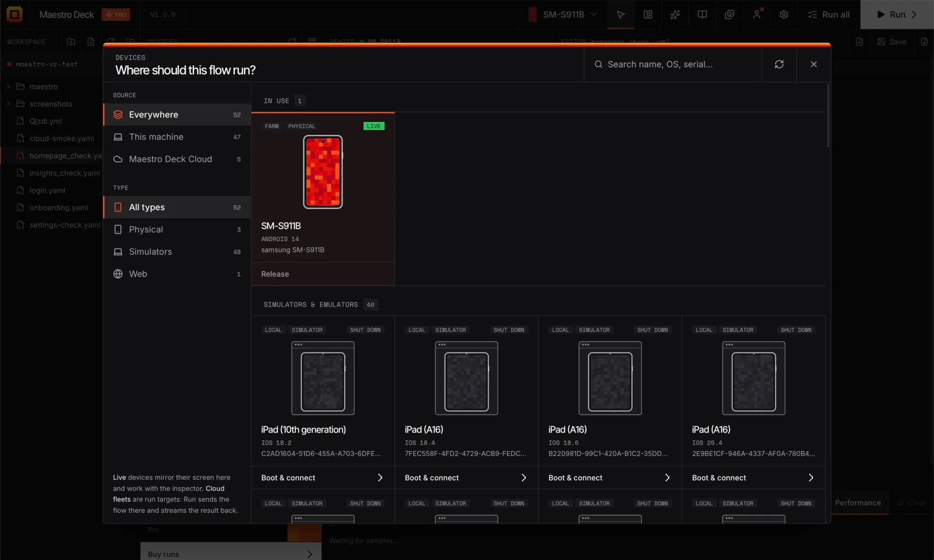Boot & connect iPad (A16) iOS 18.6
Viewport: 934px width, 560px height.
click(x=610, y=478)
